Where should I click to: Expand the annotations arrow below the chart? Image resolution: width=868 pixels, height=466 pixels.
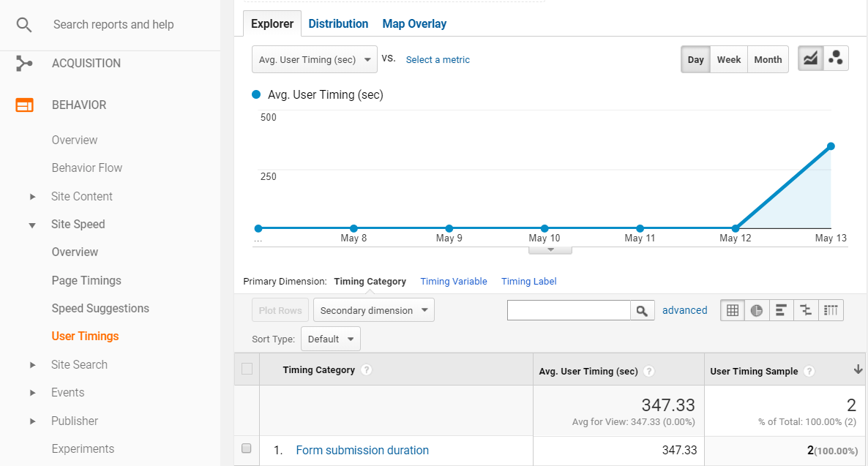(x=550, y=249)
